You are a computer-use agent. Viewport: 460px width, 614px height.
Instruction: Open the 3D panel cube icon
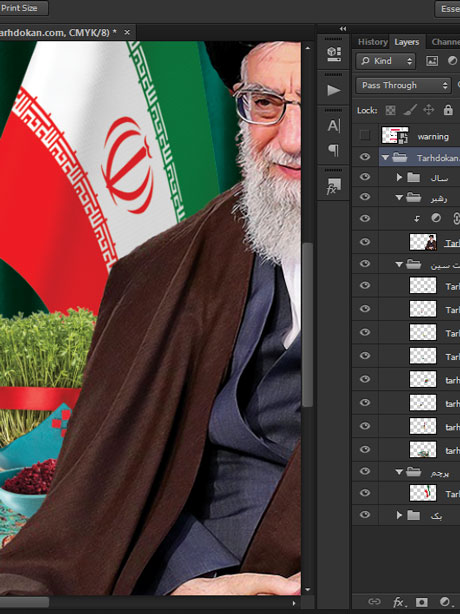334,54
